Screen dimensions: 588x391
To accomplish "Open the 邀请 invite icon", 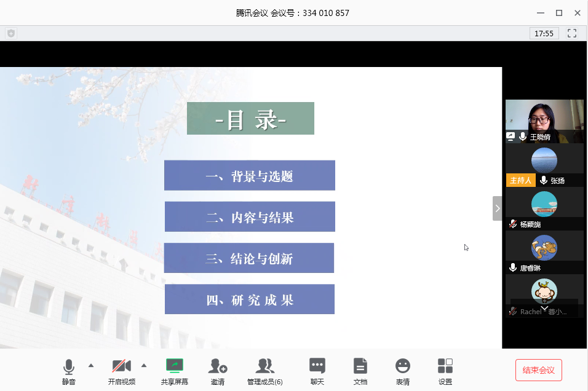I will click(218, 372).
